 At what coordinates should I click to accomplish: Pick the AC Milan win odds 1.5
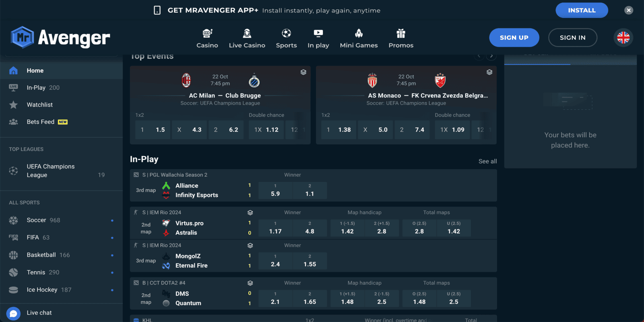click(x=153, y=130)
